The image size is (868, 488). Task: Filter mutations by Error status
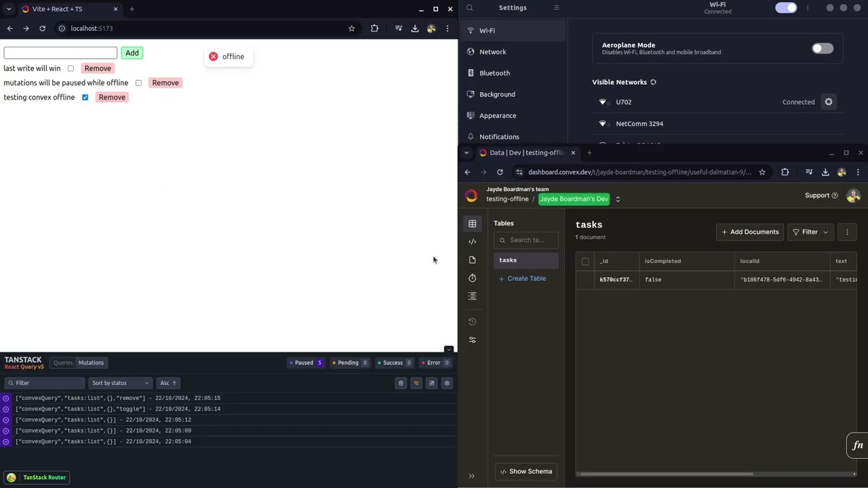click(435, 363)
